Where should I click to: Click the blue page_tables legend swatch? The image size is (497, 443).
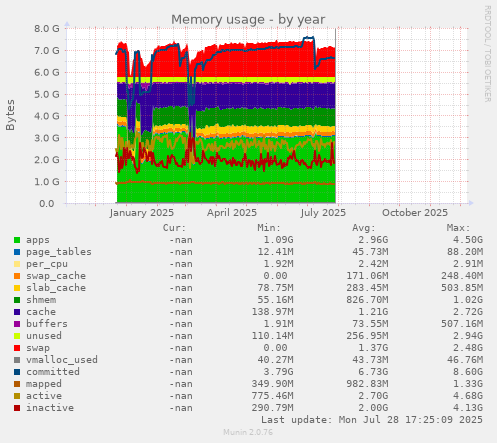pos(17,252)
